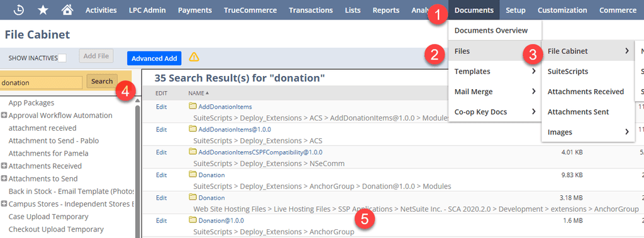Image resolution: width=644 pixels, height=238 pixels.
Task: Edit the Donation@1.0.0 row
Action: pyautogui.click(x=162, y=220)
